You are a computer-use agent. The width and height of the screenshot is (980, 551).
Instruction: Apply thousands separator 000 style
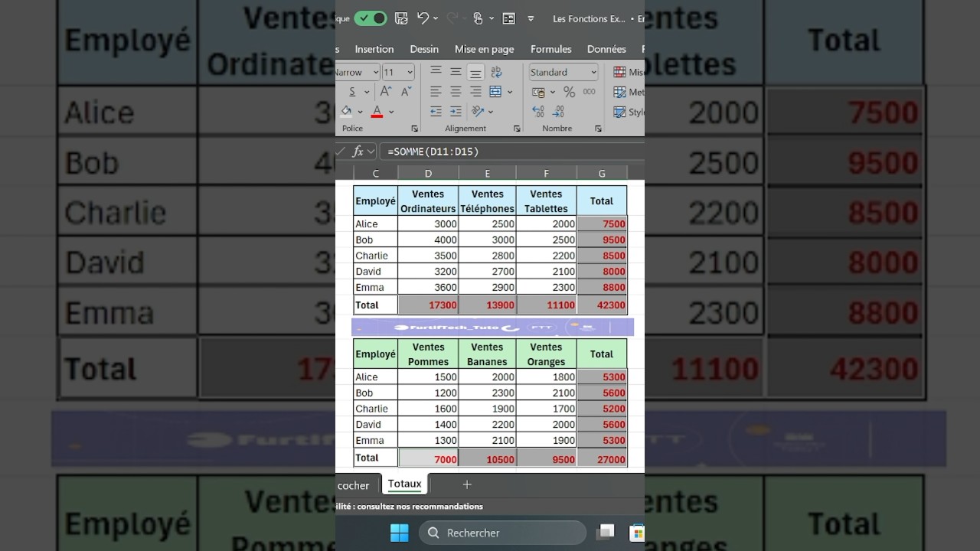(x=589, y=92)
